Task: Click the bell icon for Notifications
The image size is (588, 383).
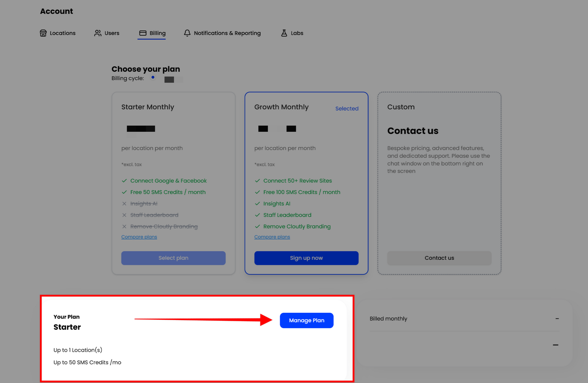Action: (187, 33)
